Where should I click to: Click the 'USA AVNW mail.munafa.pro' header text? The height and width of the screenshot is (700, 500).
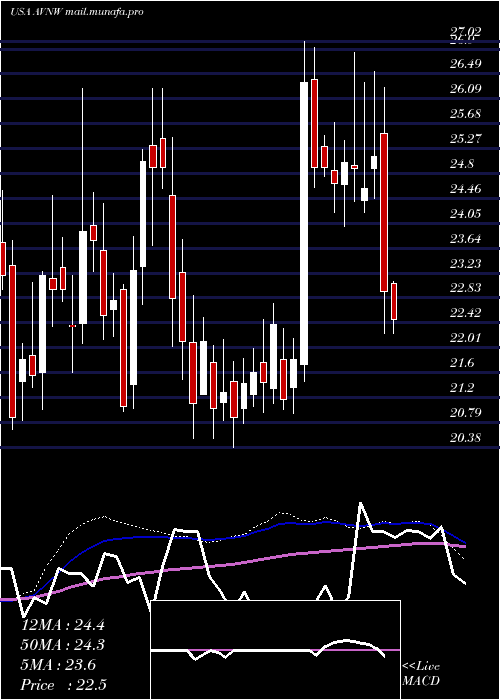pos(77,12)
